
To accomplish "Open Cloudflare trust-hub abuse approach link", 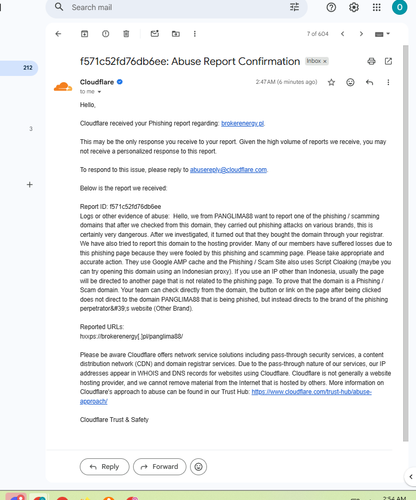I will coord(311,392).
